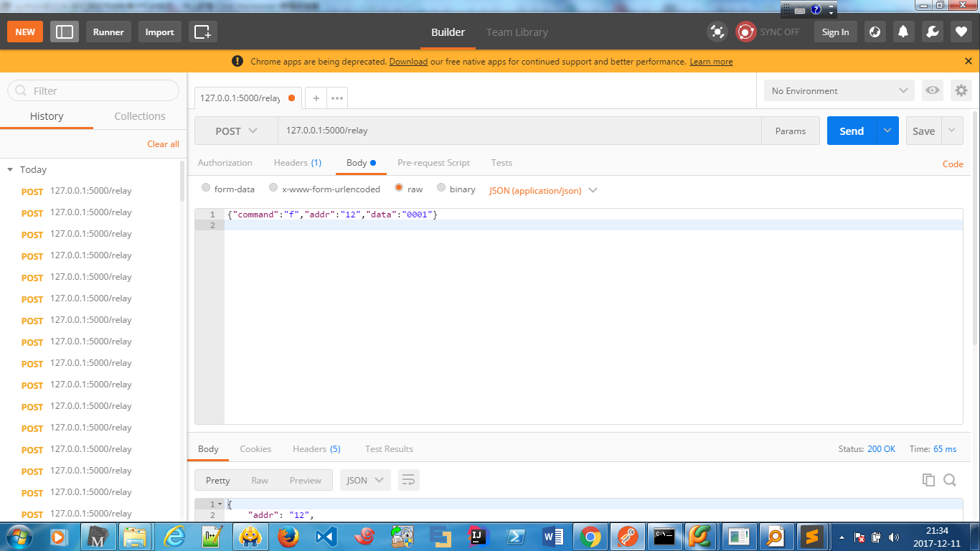Open the Save button arrow dropdown
The width and height of the screenshot is (980, 551).
[952, 131]
